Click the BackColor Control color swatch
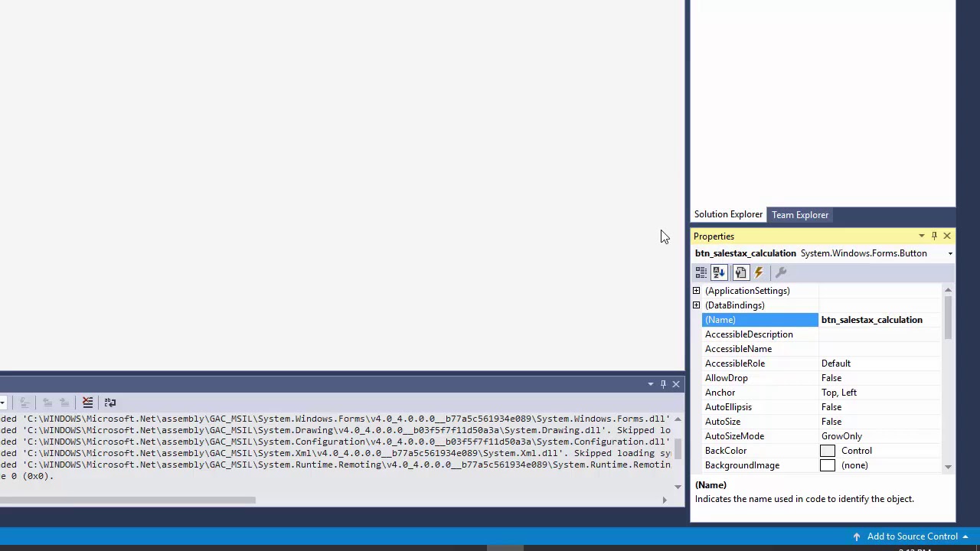 click(x=828, y=451)
